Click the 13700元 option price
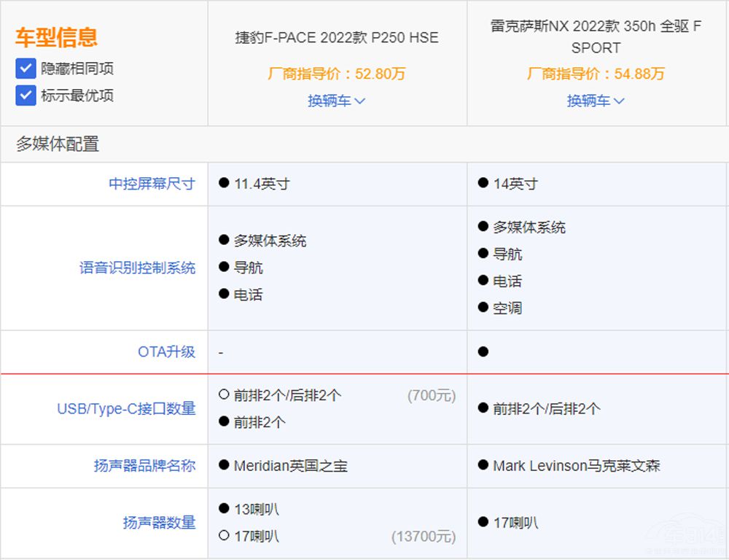729x560 pixels. [424, 537]
